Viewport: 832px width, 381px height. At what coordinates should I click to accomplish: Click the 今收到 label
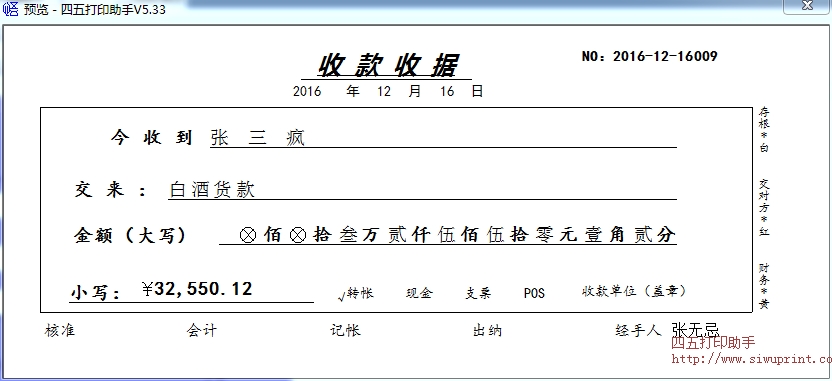151,137
